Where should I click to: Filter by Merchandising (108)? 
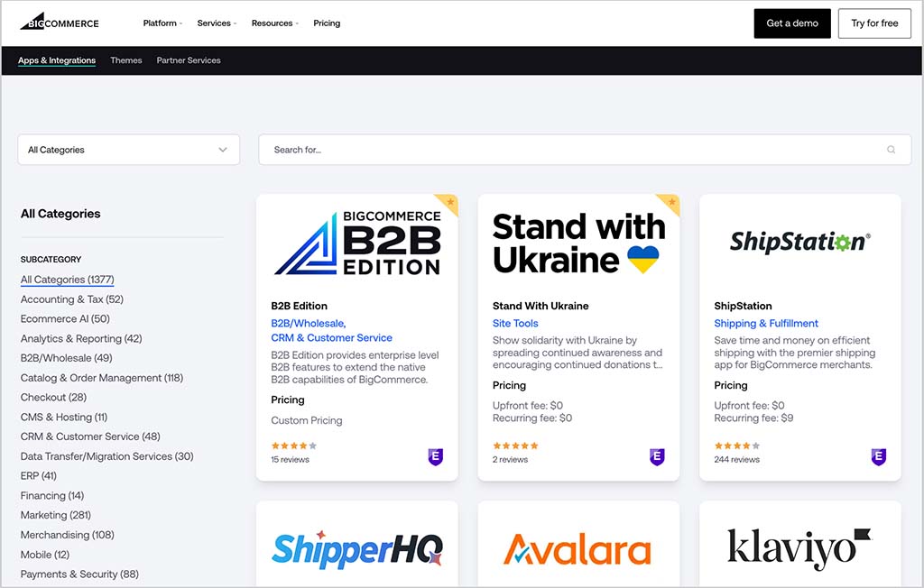67,535
